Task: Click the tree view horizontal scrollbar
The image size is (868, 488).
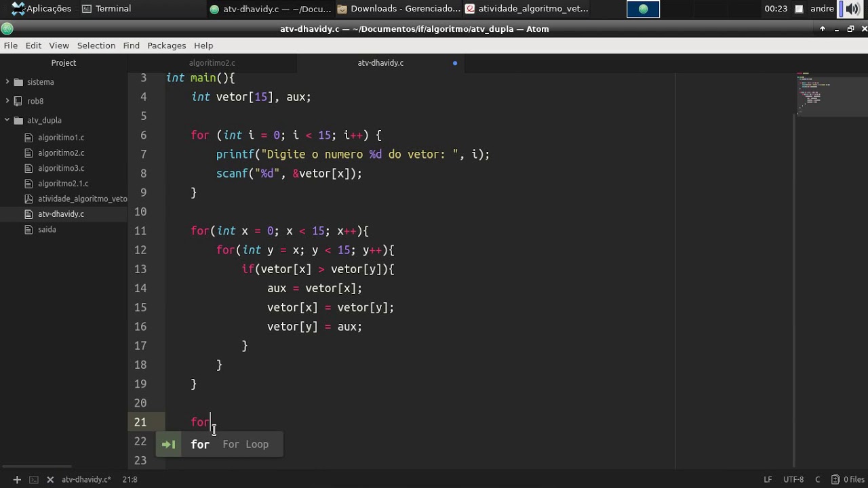Action: [x=36, y=466]
